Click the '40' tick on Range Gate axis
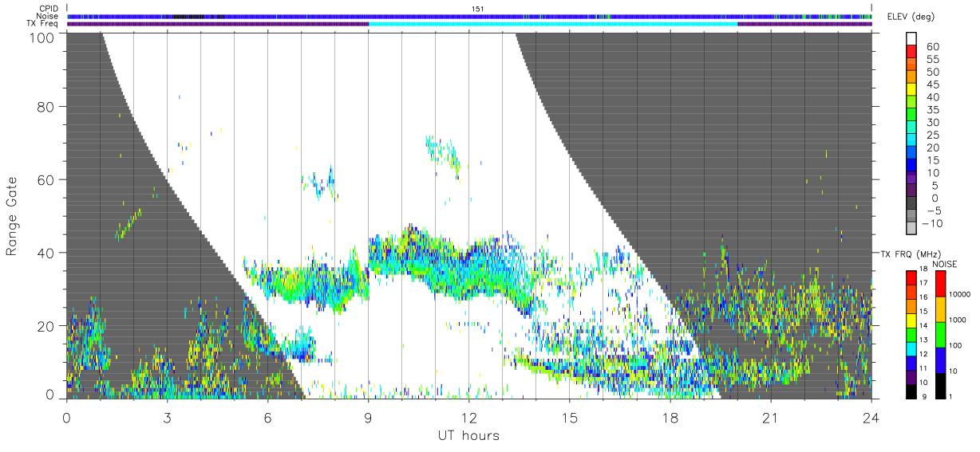980x452 pixels. tap(45, 253)
